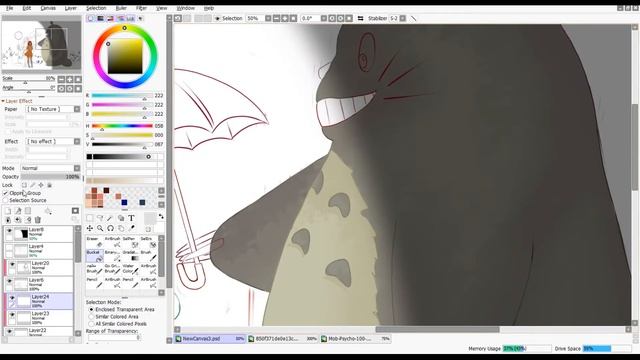The width and height of the screenshot is (640, 360).
Task: Click the H hue slider
Action: coord(122,126)
